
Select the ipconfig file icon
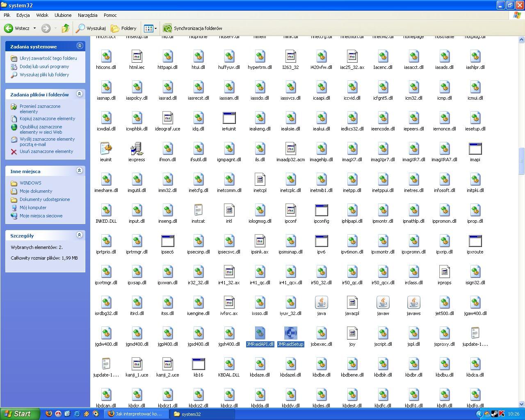pos(321,210)
